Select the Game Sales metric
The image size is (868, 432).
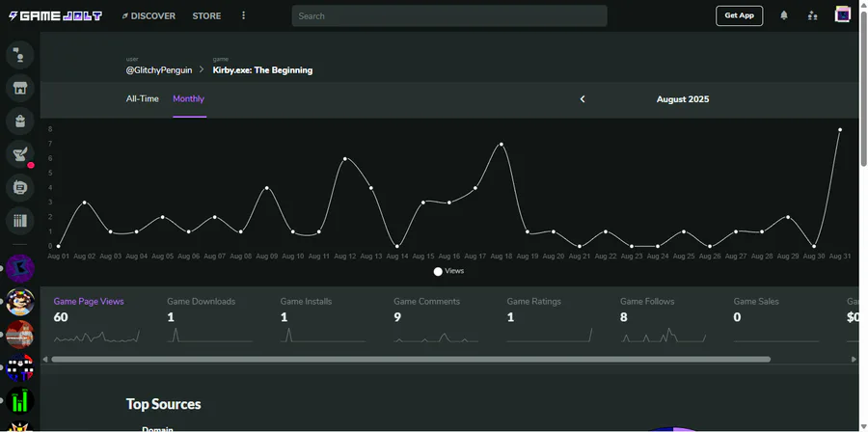pos(776,322)
